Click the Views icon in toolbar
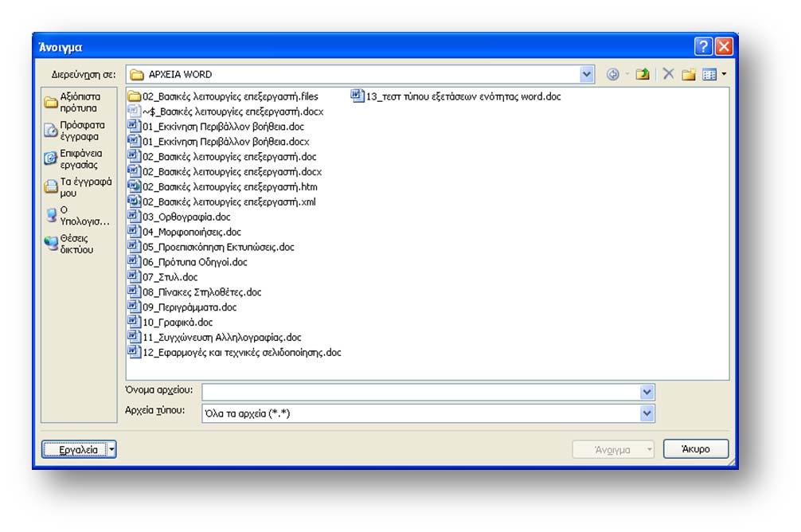This screenshot has height=532, width=801. coord(709,75)
